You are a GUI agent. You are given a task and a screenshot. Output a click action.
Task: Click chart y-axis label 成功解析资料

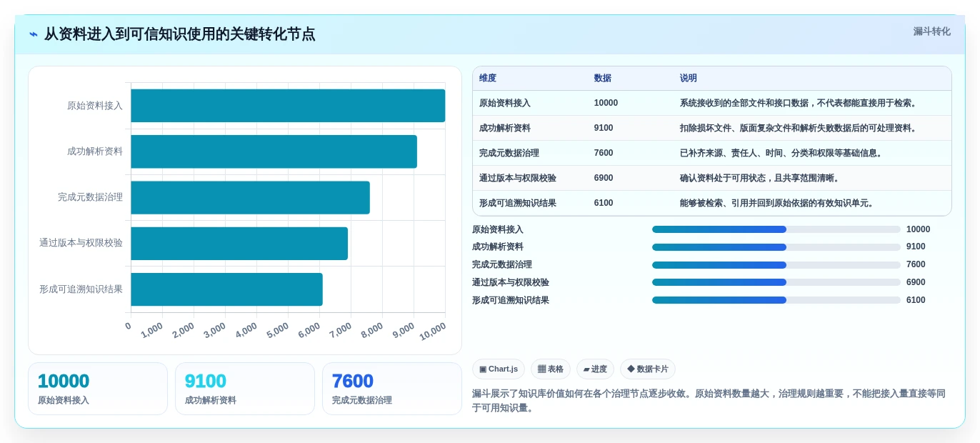pyautogui.click(x=95, y=151)
